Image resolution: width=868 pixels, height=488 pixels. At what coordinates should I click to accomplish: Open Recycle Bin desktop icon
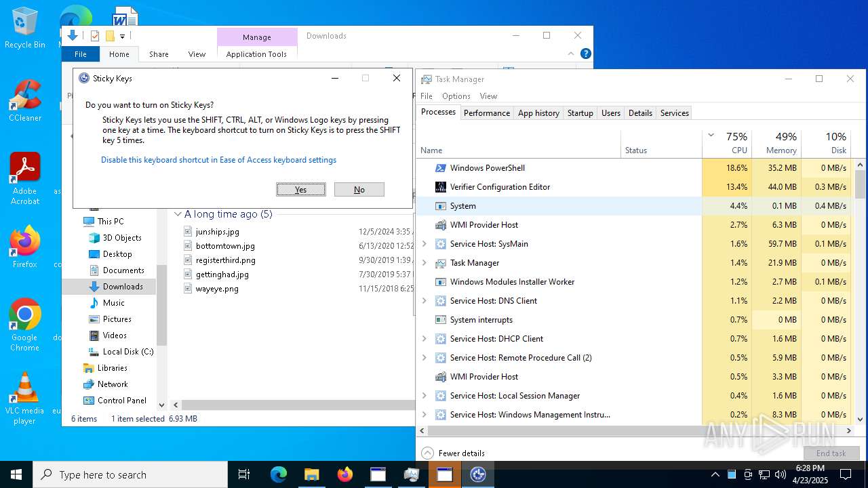(25, 28)
